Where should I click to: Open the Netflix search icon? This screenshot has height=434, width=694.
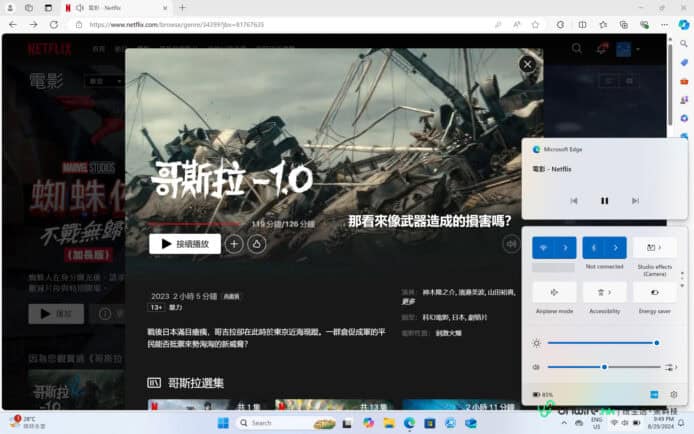pyautogui.click(x=577, y=48)
